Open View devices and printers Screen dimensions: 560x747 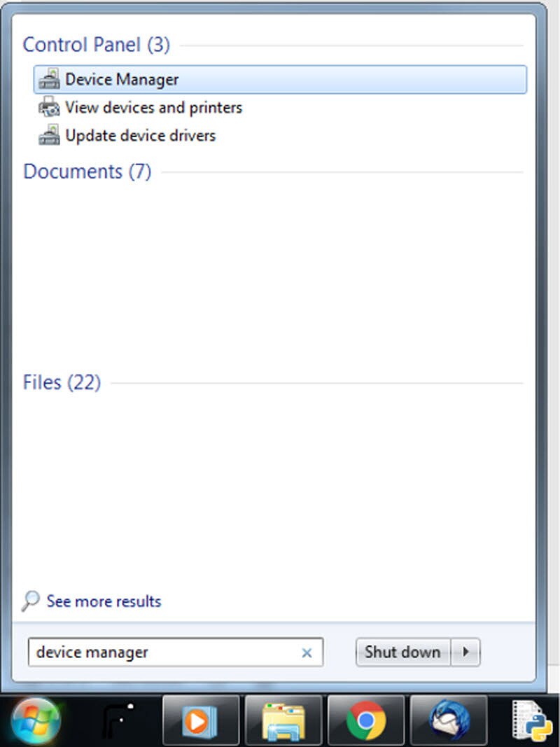tap(153, 108)
